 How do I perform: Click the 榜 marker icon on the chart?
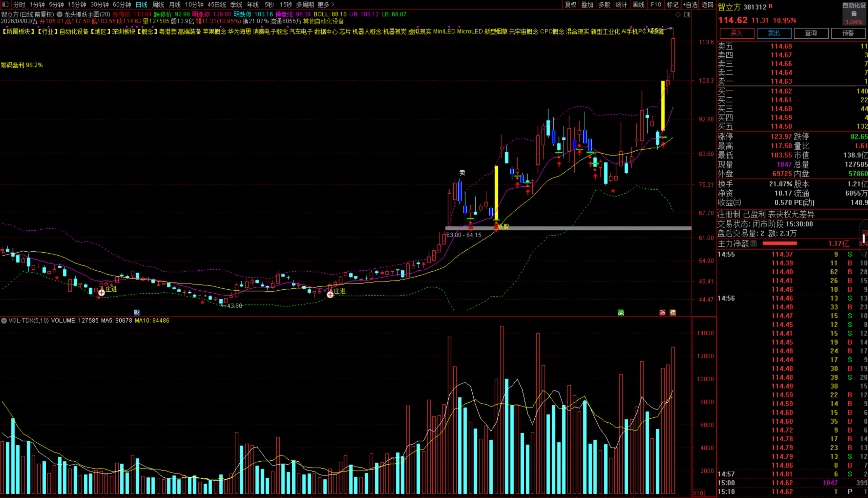[x=672, y=312]
